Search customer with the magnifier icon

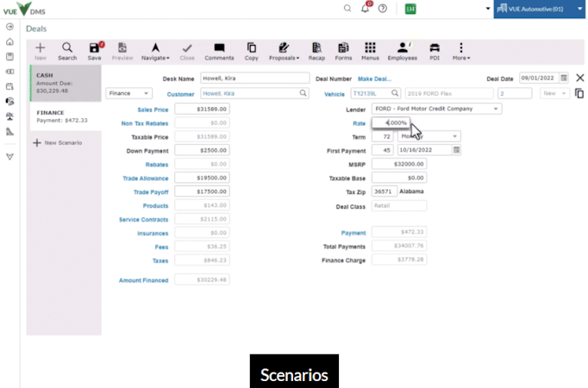[303, 93]
